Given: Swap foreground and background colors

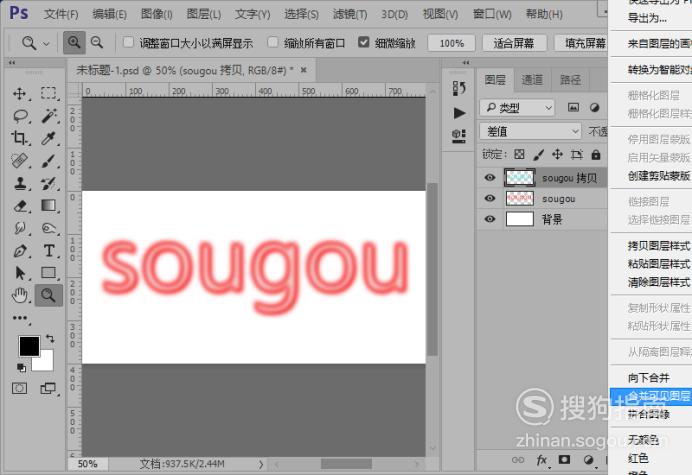Looking at the screenshot, I should tap(50, 339).
